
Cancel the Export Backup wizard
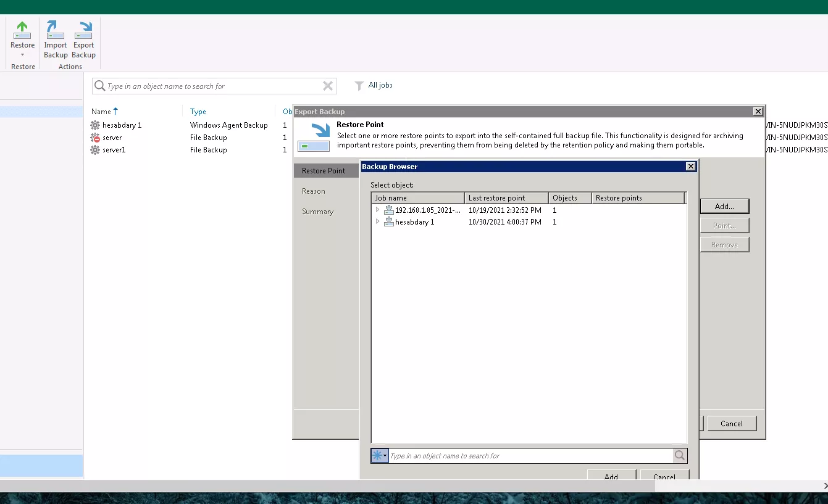(732, 423)
